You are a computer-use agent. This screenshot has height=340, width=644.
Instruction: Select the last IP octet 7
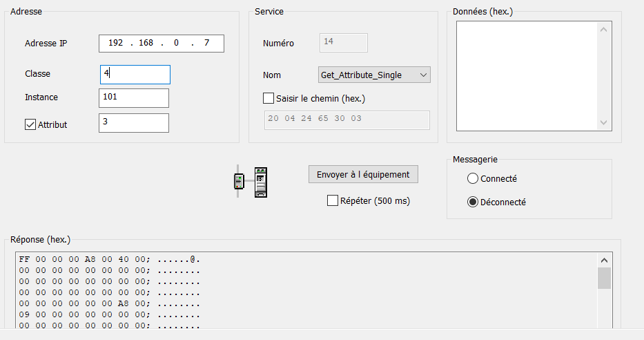(206, 44)
